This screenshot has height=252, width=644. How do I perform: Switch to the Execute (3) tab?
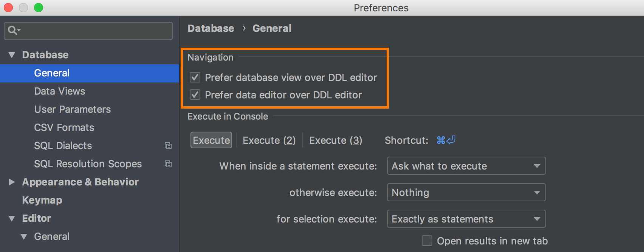[336, 140]
